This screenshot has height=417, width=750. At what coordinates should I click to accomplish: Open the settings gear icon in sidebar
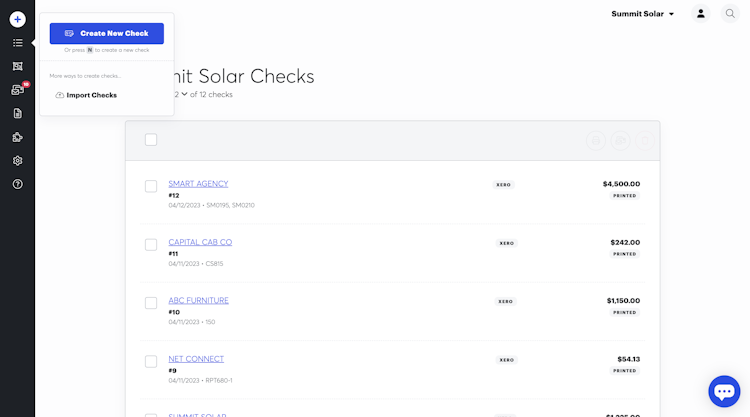[x=17, y=160]
